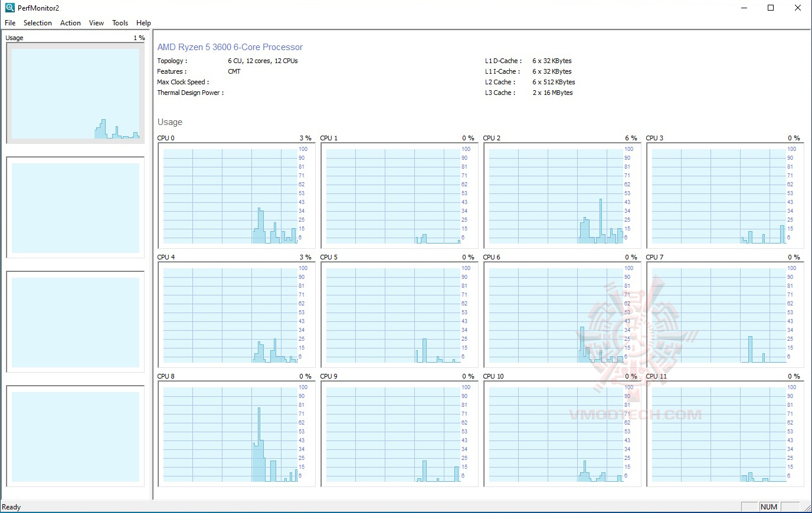Open the Help menu
Image resolution: width=812 pixels, height=513 pixels.
[143, 23]
